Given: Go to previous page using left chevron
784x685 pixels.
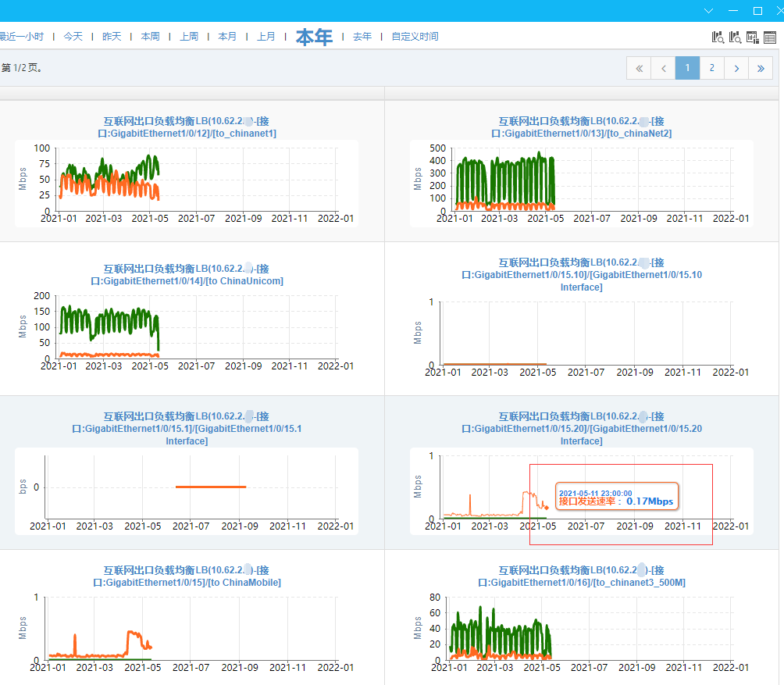Looking at the screenshot, I should 664,68.
